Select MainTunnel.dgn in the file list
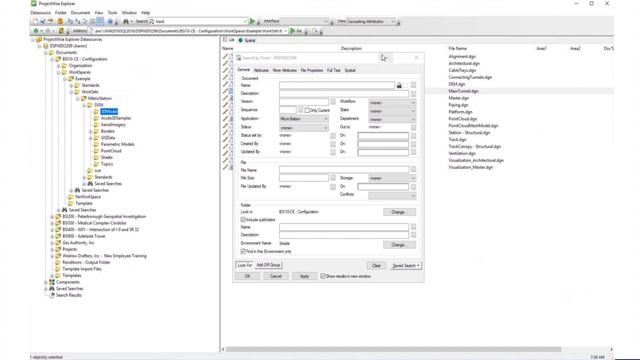640x360 pixels. point(463,91)
